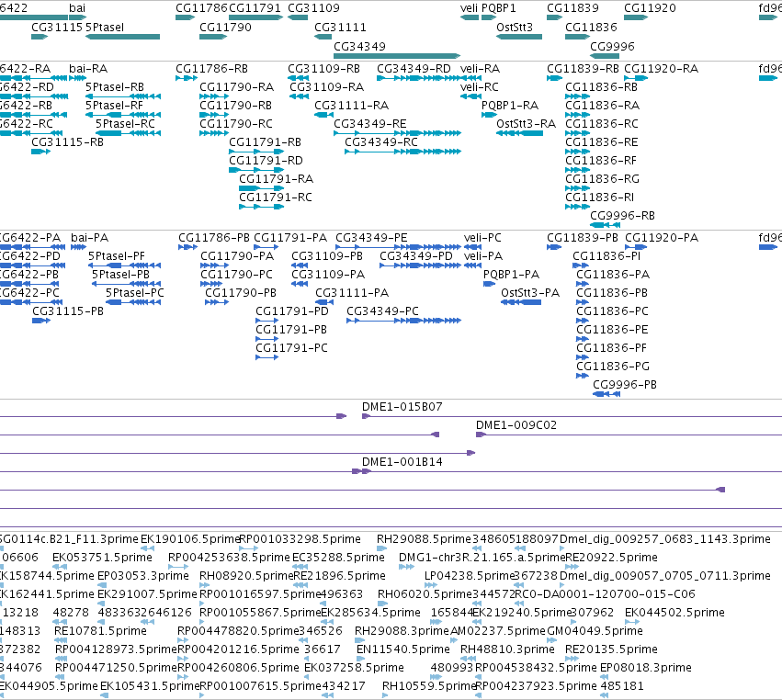The height and width of the screenshot is (700, 782).
Task: Open protein label "CG11839-PB"
Action: click(x=582, y=238)
